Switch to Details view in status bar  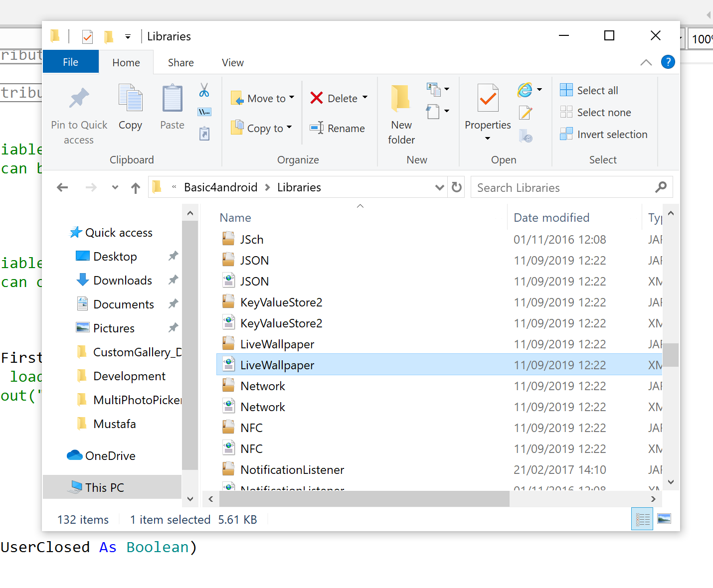642,519
